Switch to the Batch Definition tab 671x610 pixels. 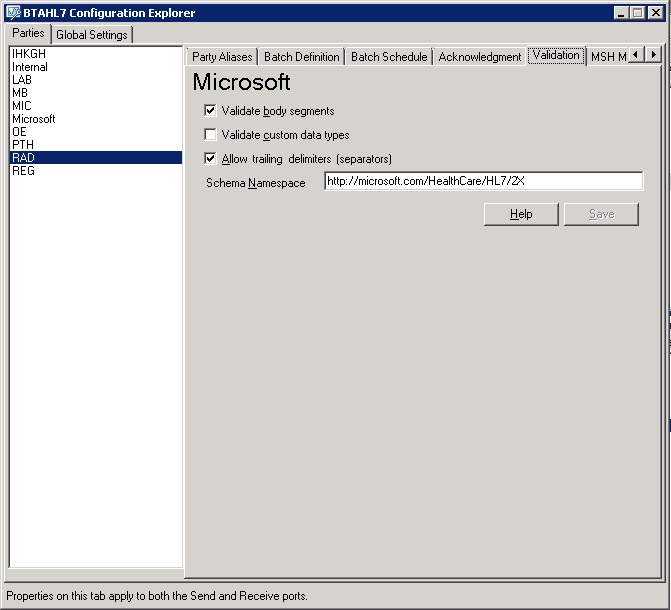pos(302,57)
